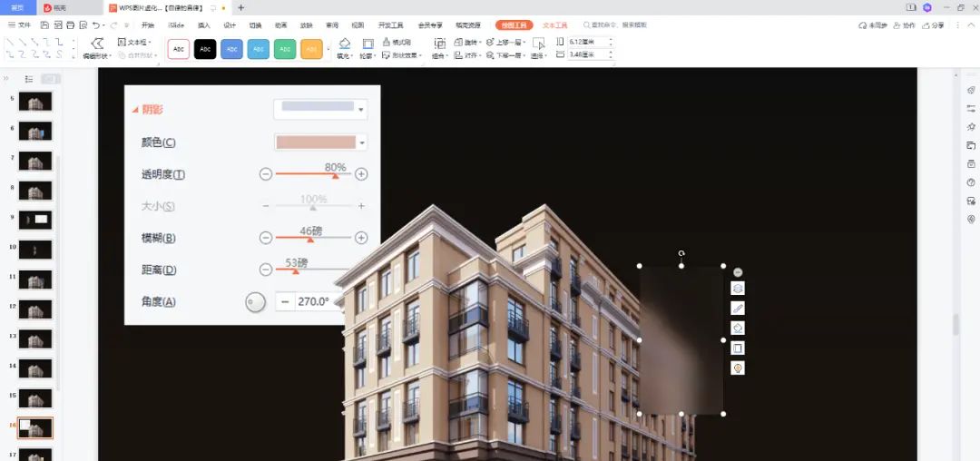Select the 格式刷 format painter
The width and height of the screenshot is (980, 461).
tap(397, 42)
